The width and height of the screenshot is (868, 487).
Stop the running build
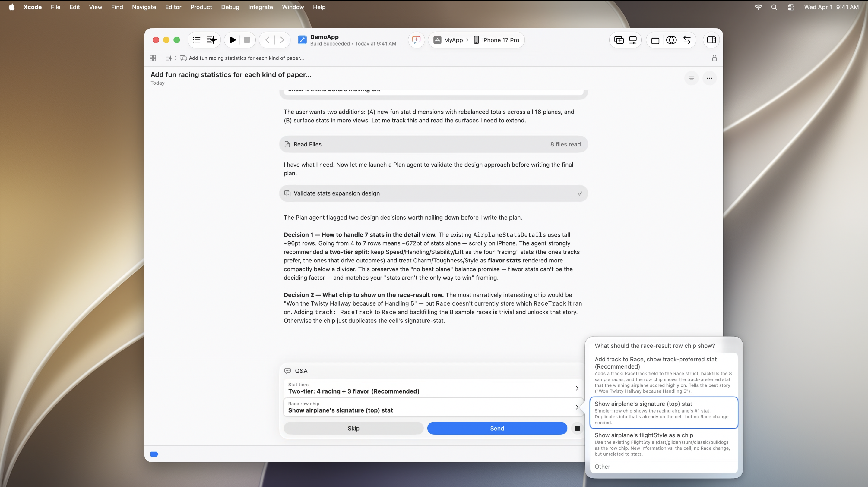click(247, 40)
